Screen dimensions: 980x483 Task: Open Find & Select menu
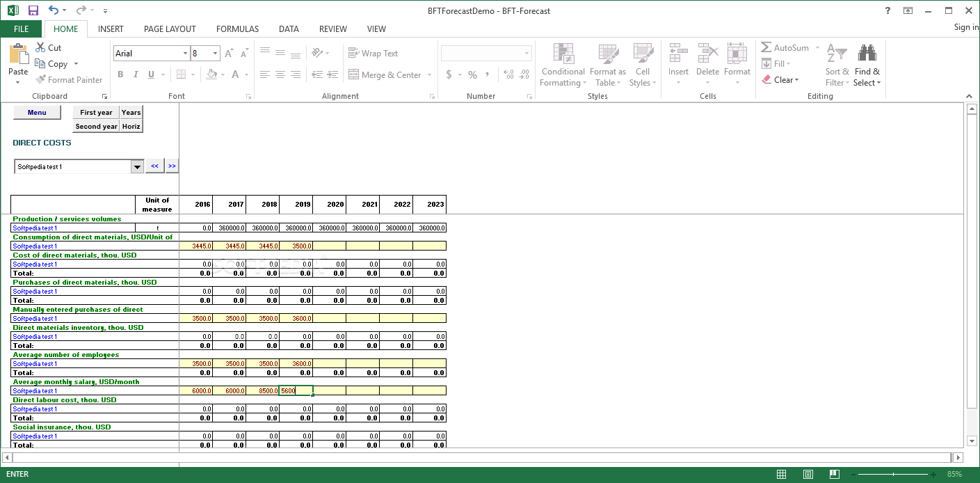pos(867,65)
